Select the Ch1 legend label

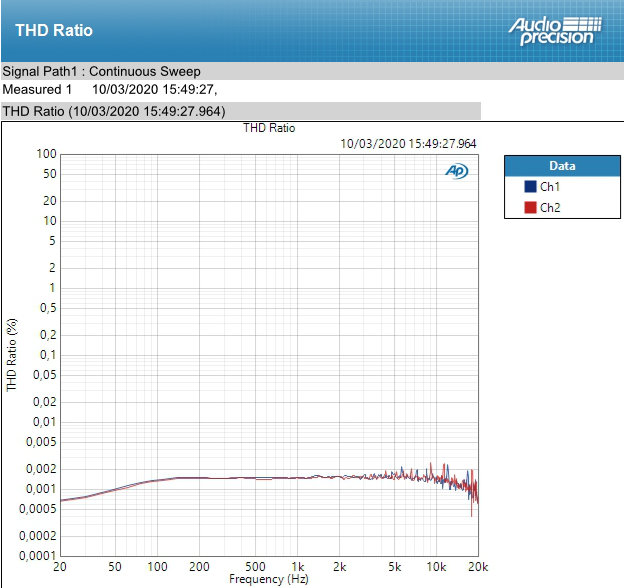[550, 186]
